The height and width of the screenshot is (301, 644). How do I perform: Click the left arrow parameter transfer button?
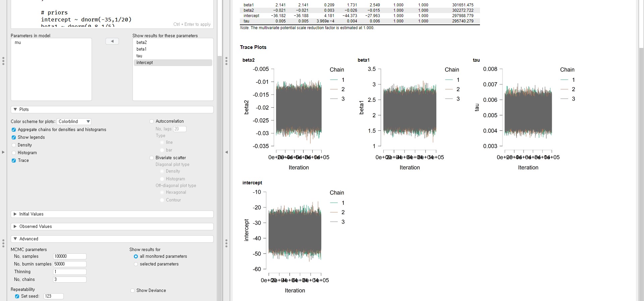pos(112,41)
